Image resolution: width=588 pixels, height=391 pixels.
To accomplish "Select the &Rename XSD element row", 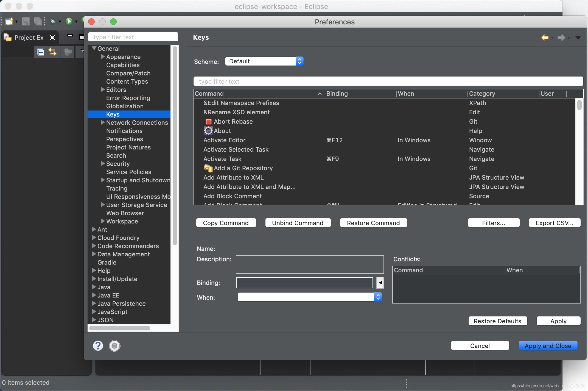I will tap(384, 112).
